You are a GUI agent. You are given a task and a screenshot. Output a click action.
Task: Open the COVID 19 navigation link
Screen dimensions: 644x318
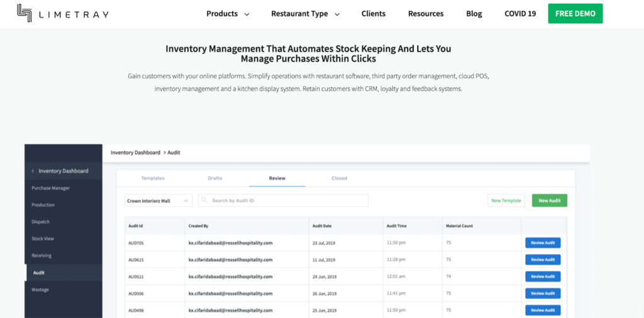[x=520, y=14]
